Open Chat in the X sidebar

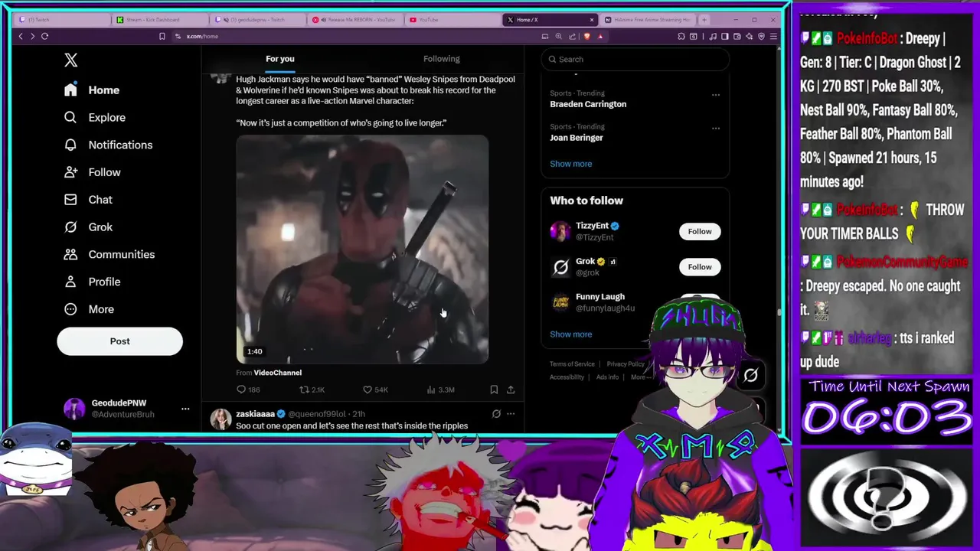tap(88, 200)
